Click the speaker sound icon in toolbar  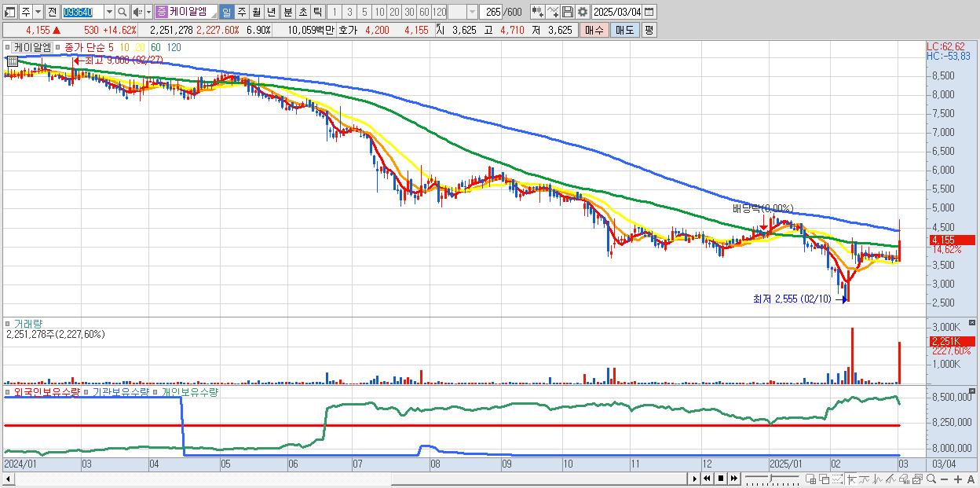click(137, 12)
